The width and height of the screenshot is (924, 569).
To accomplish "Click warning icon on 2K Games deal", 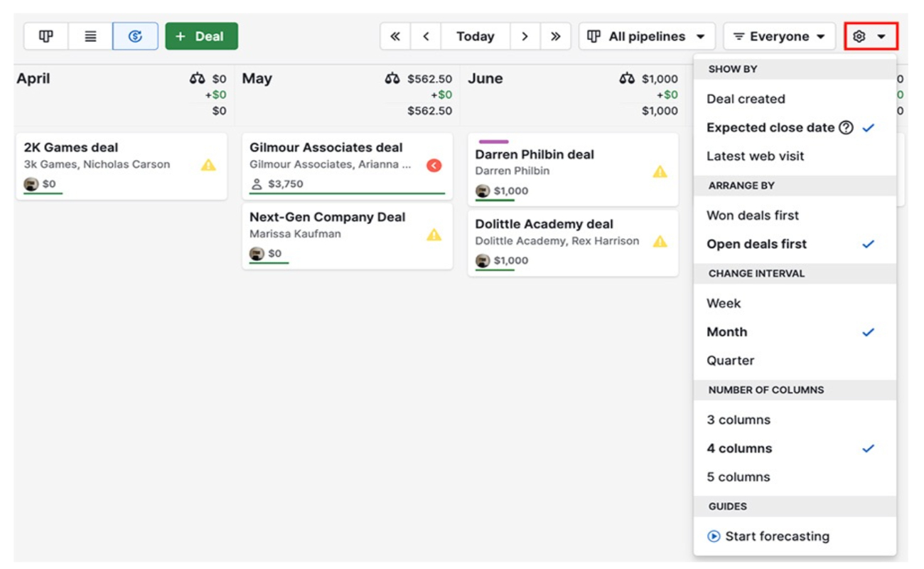I will coord(208,165).
